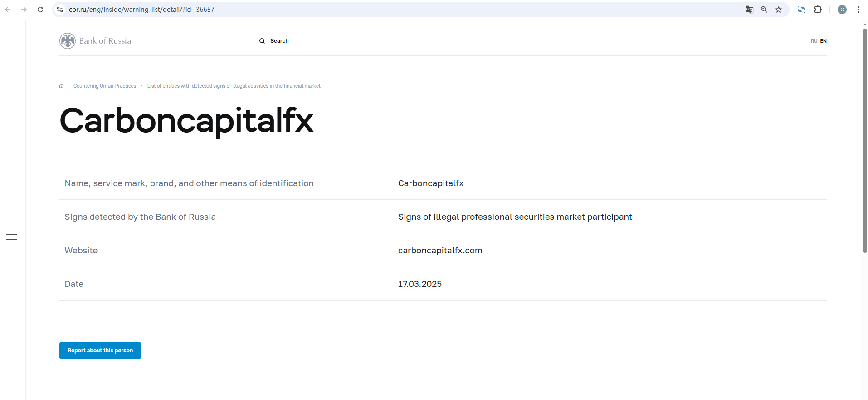Click the translate page icon
Screen dimensions: 868x400
(x=749, y=10)
